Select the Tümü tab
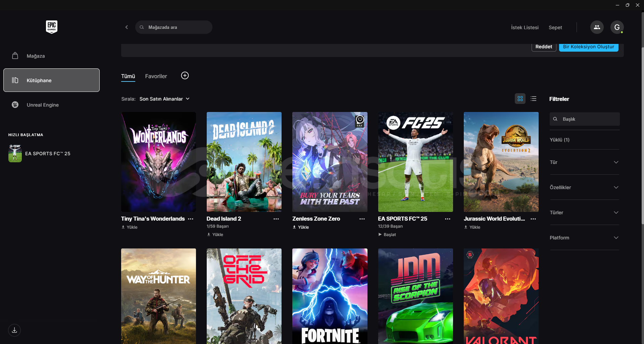 click(x=128, y=76)
